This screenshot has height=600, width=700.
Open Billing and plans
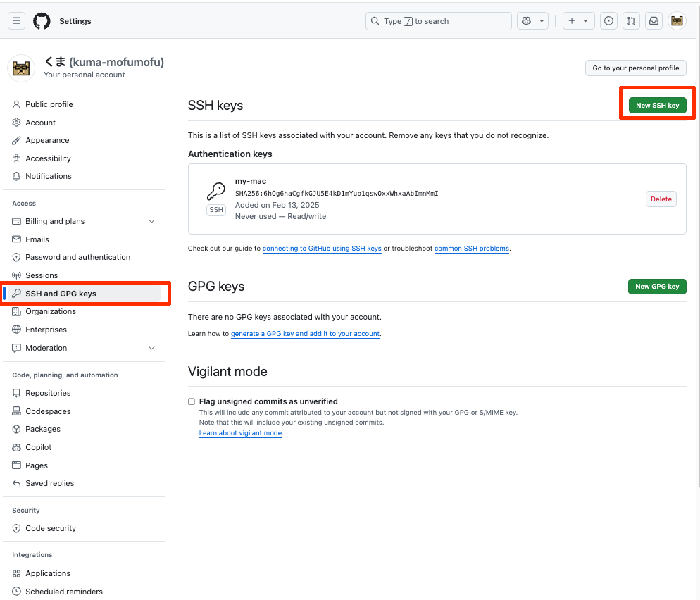pyautogui.click(x=55, y=221)
